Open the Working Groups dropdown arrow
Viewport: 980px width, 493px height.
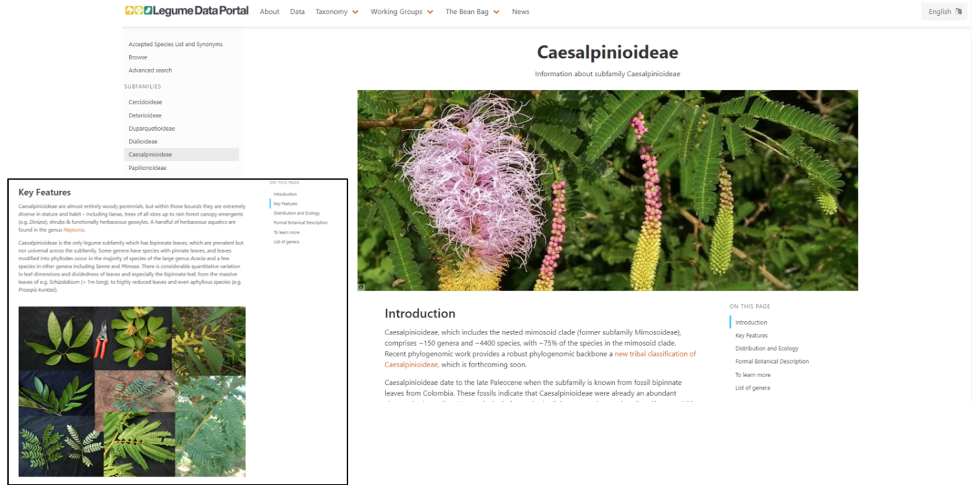pos(430,12)
